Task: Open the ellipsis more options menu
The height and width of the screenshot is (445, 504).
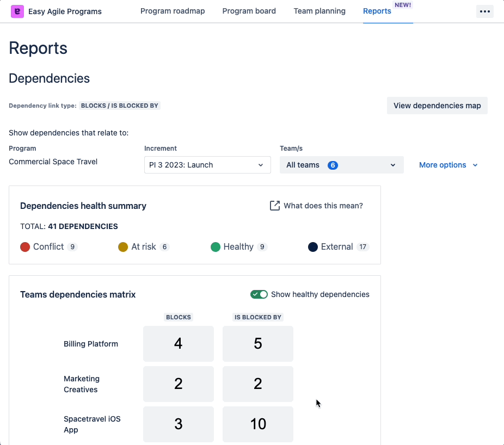Action: click(484, 11)
